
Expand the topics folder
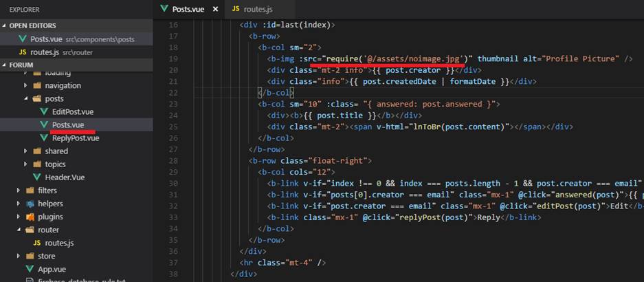(55, 164)
